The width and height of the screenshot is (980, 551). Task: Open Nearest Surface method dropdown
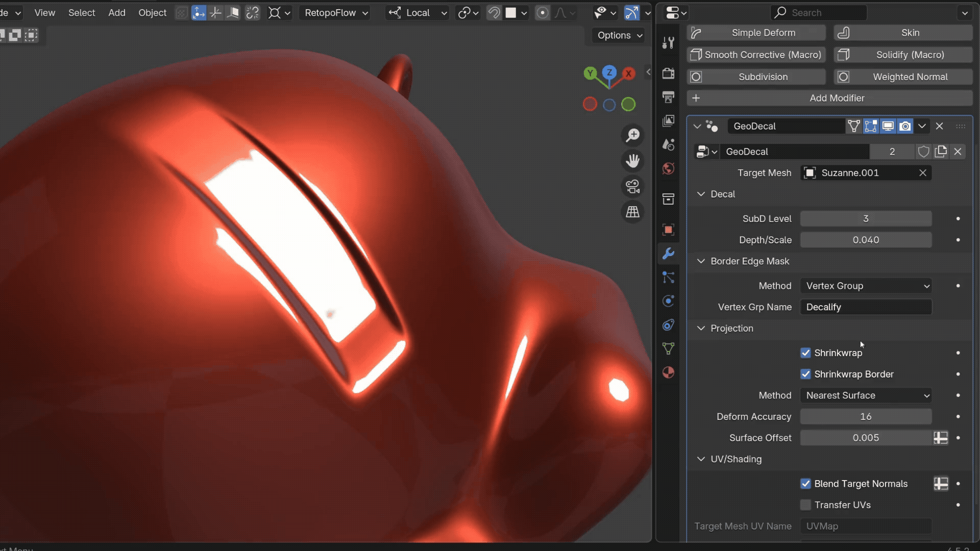pos(866,395)
